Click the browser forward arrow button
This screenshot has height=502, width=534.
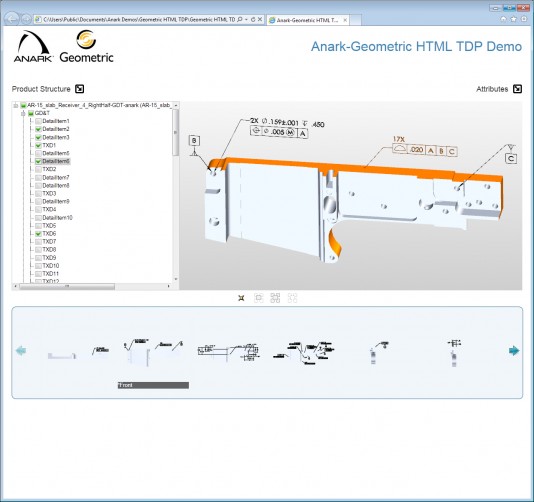[26, 19]
